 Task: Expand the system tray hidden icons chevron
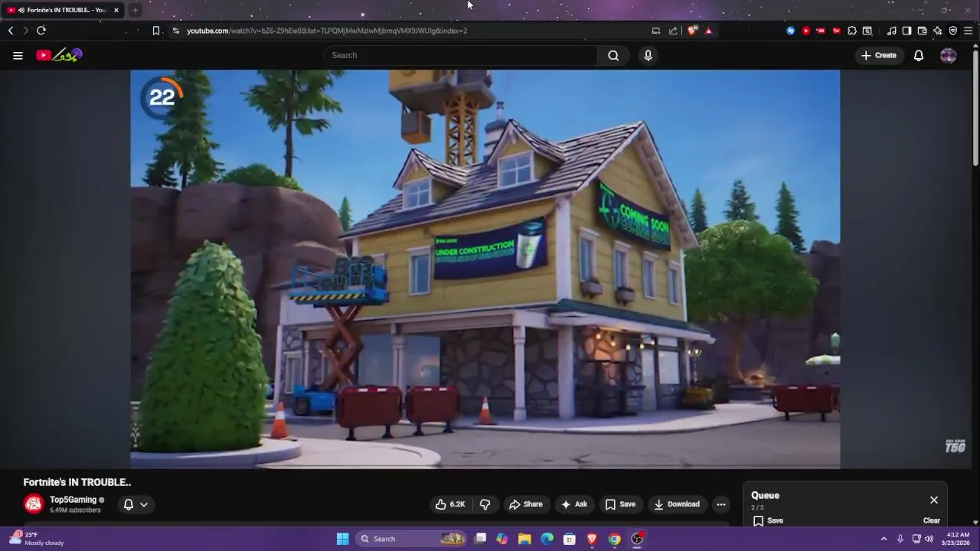coord(884,539)
